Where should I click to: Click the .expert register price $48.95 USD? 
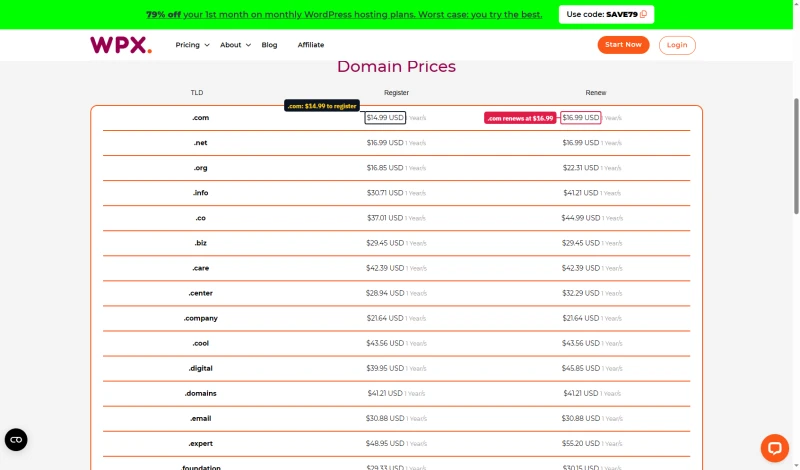pos(385,443)
